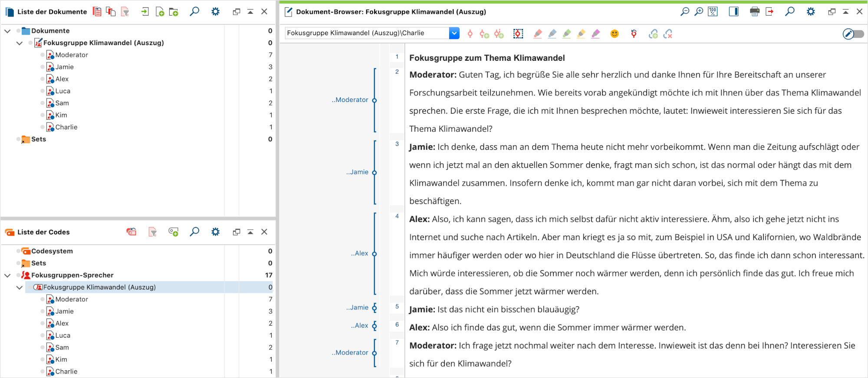Image resolution: width=868 pixels, height=378 pixels.
Task: Export the displayed document
Action: pyautogui.click(x=769, y=12)
